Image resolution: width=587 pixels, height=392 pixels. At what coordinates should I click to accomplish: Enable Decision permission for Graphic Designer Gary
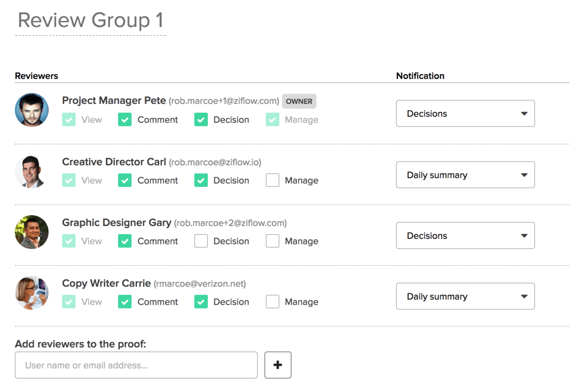(200, 240)
